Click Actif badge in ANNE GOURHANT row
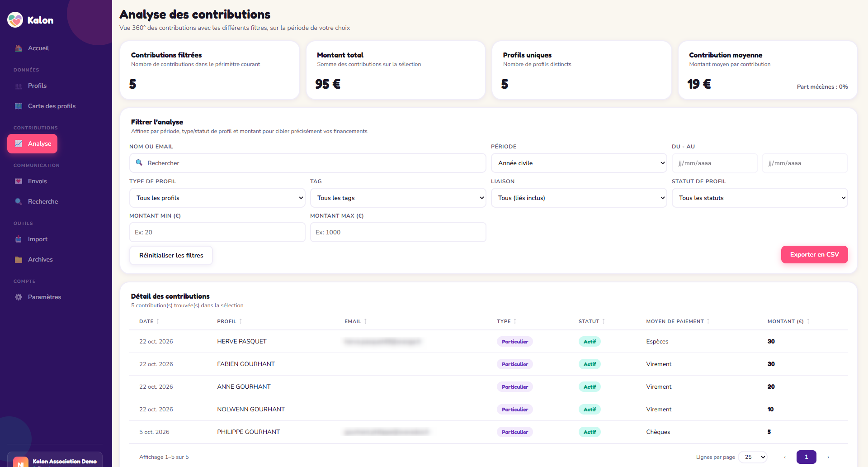868x467 pixels. coord(590,387)
